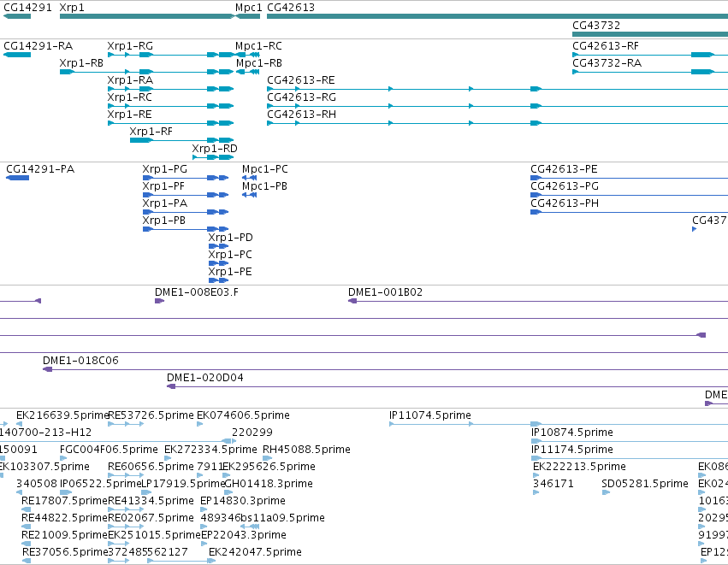
Task: Open EST label EK222213.5prime
Action: (579, 467)
